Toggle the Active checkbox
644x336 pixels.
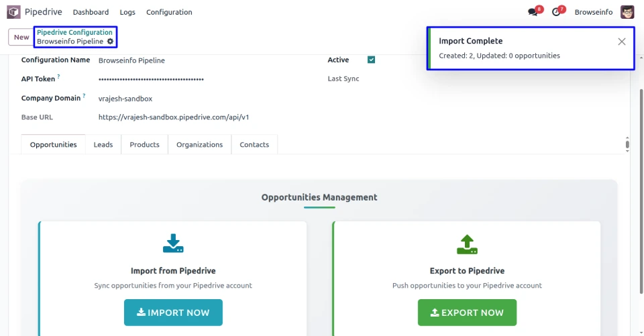pyautogui.click(x=372, y=60)
